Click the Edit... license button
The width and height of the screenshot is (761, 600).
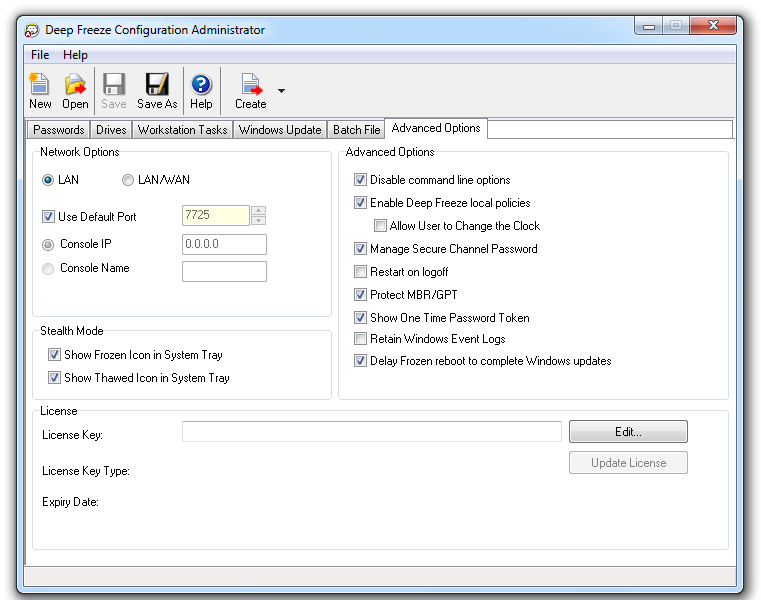click(628, 432)
